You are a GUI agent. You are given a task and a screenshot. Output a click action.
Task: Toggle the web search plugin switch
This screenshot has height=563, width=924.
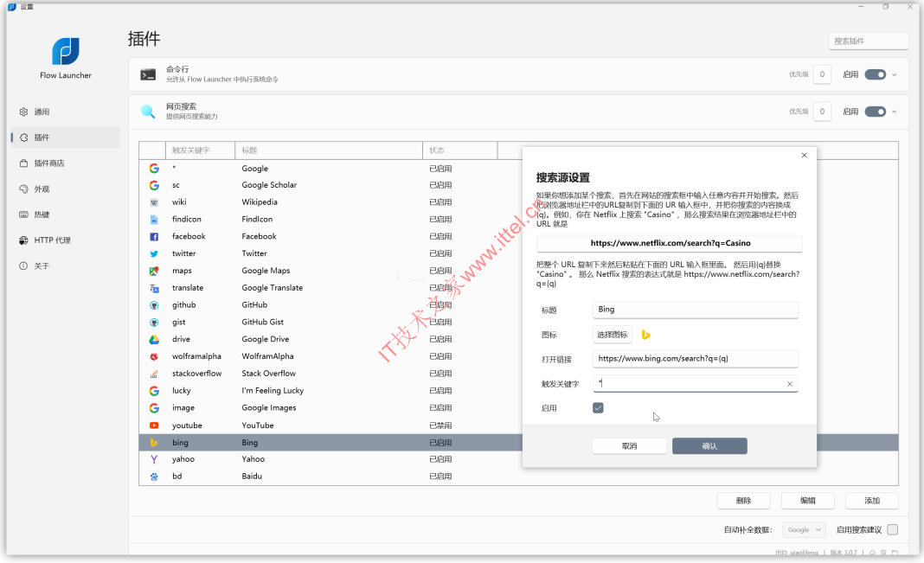pos(875,112)
